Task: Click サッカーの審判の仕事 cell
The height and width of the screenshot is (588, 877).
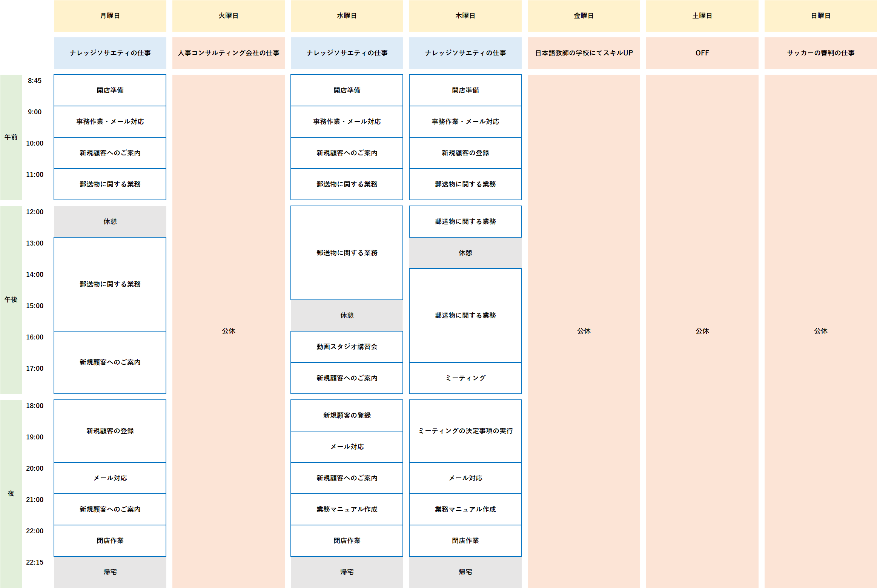Action: click(820, 53)
